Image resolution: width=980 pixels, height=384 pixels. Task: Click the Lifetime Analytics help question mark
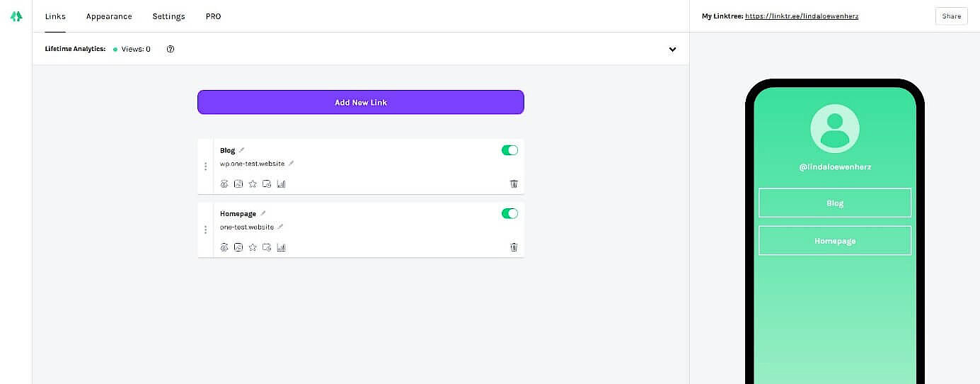pyautogui.click(x=171, y=50)
